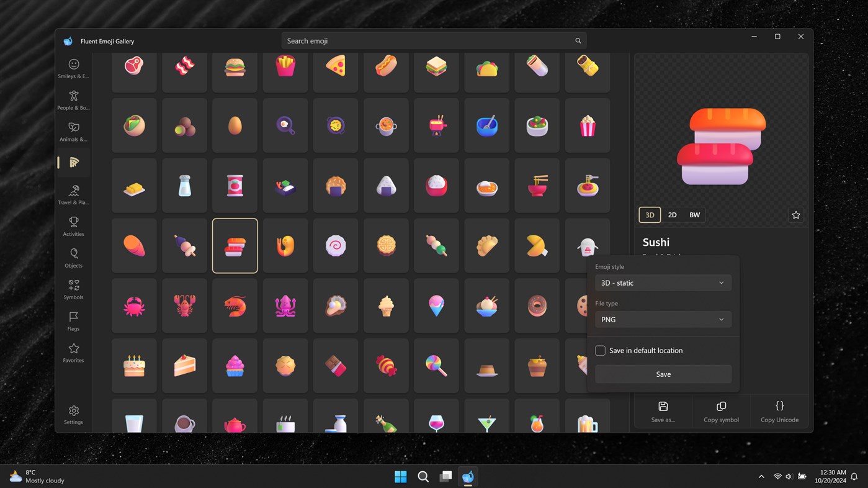Open the Objects category in the sidebar
This screenshot has width=868, height=488.
pyautogui.click(x=73, y=258)
